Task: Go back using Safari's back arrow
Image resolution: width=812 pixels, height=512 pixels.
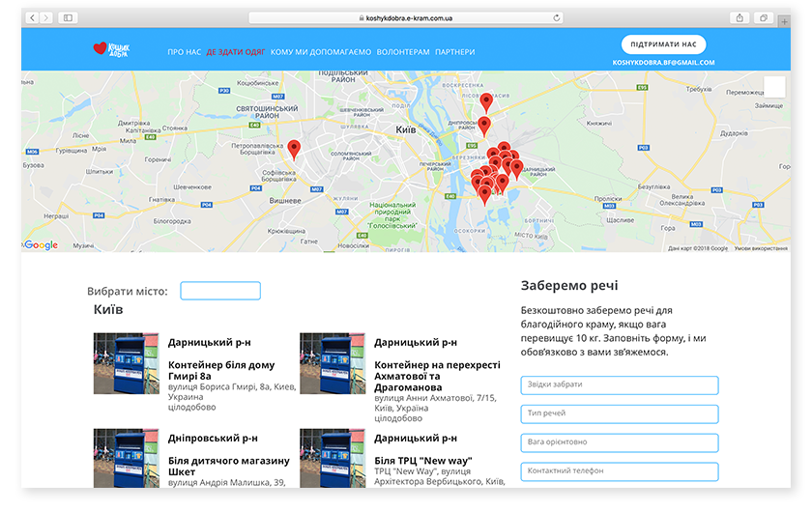Action: [x=33, y=17]
